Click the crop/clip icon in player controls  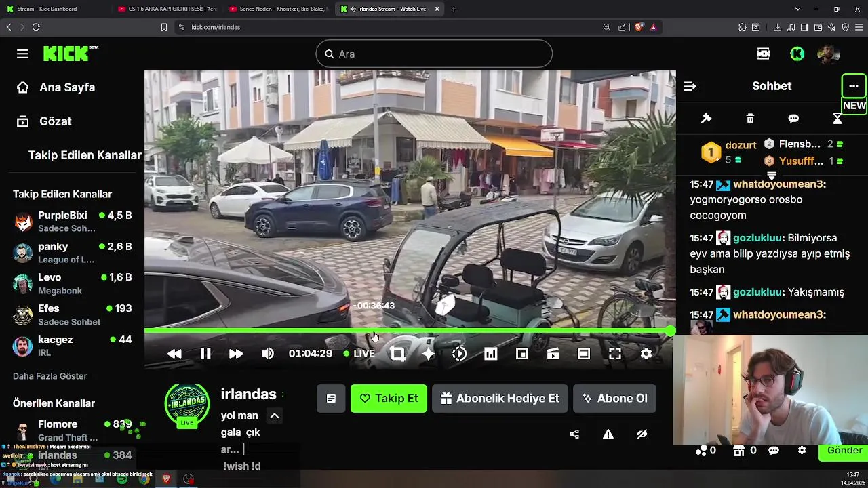[397, 354]
